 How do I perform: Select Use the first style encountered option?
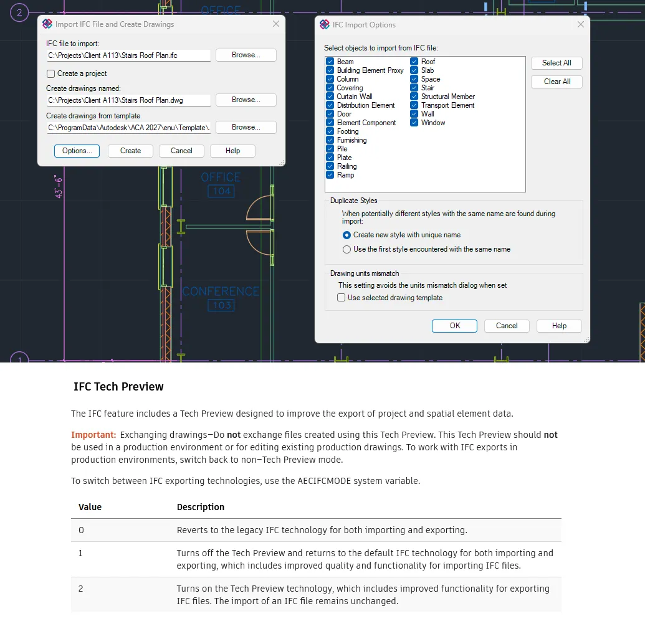347,249
